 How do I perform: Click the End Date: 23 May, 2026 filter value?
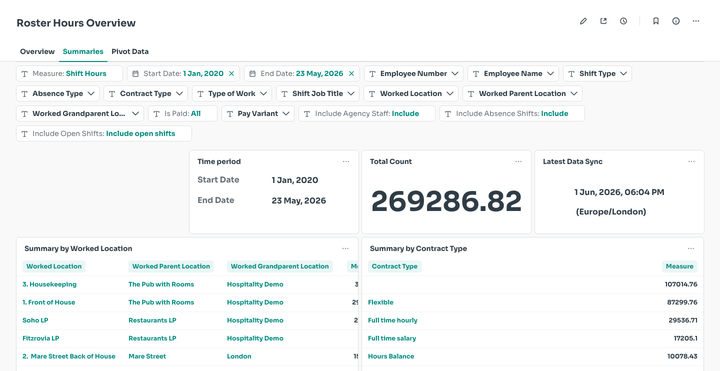(319, 73)
